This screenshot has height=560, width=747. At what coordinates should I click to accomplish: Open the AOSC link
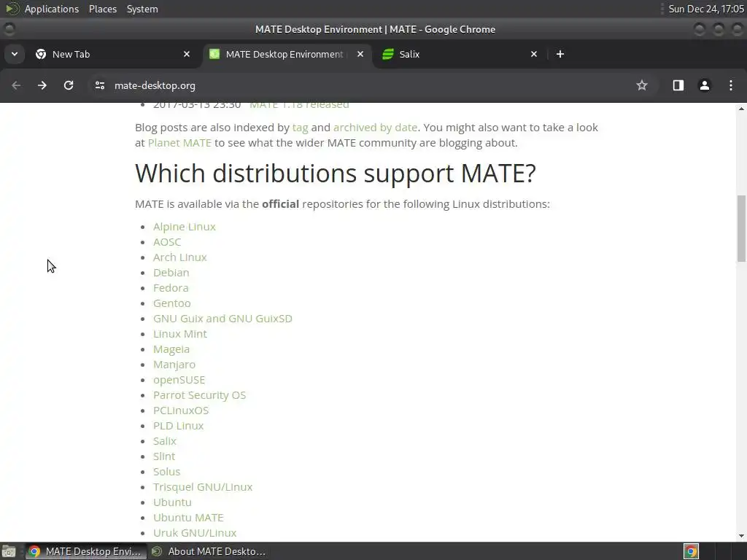coord(167,242)
